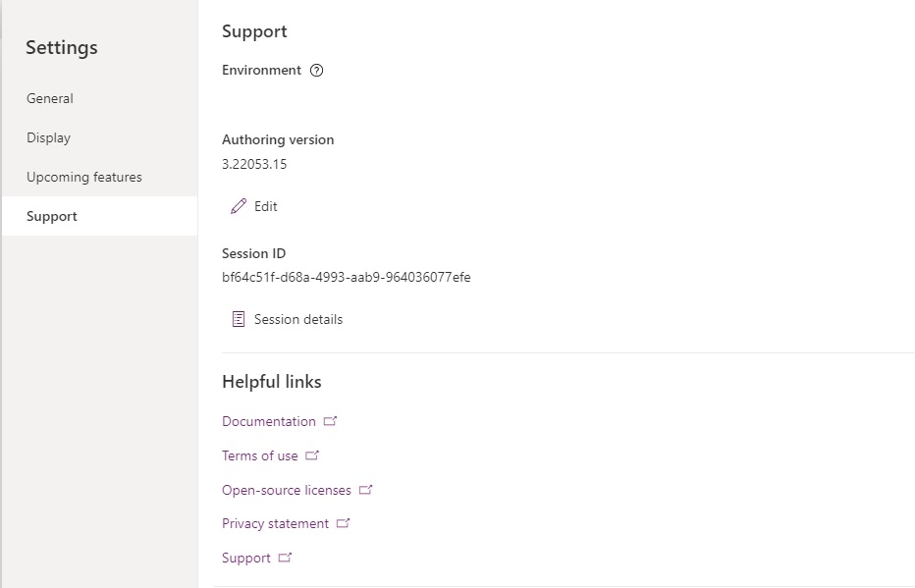Click the Edit authoring version button

pyautogui.click(x=254, y=206)
